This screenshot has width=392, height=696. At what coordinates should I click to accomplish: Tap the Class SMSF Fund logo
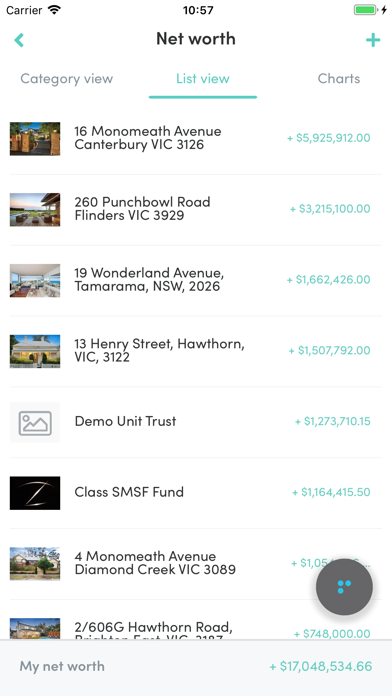(x=35, y=493)
